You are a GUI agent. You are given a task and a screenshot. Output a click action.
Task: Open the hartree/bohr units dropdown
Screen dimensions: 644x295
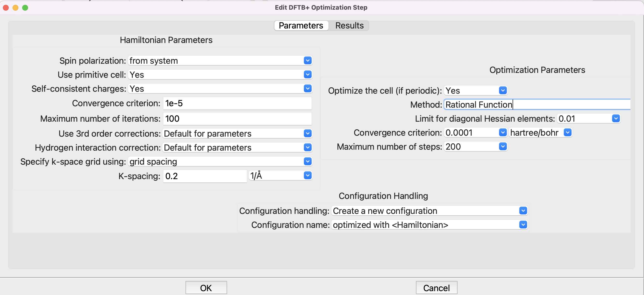click(x=541, y=133)
